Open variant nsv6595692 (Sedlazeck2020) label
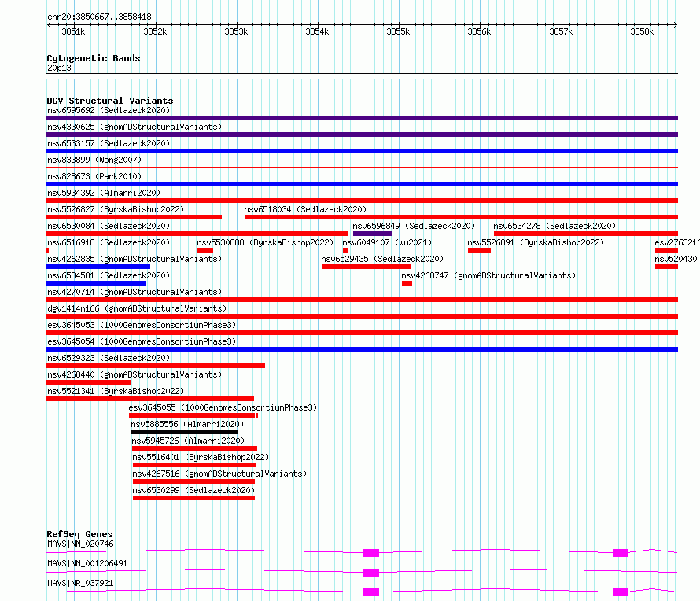Screen dimensions: 700x601 pyautogui.click(x=109, y=110)
